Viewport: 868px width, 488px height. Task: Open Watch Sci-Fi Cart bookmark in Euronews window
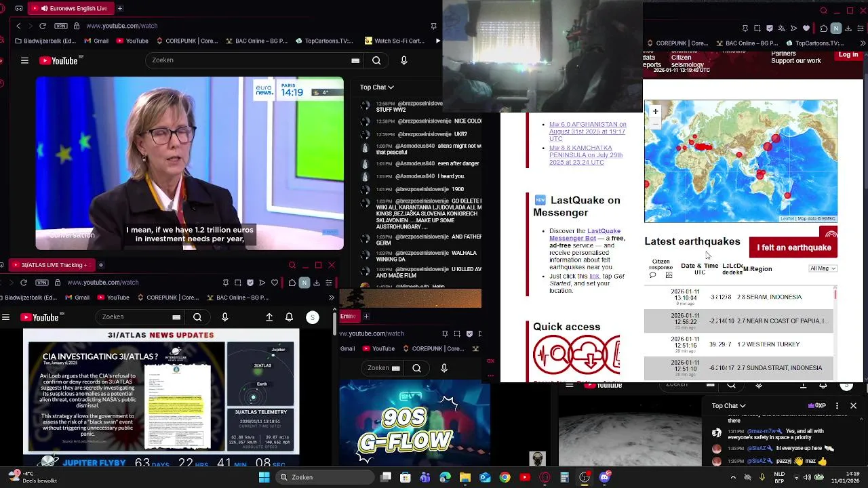tap(394, 41)
